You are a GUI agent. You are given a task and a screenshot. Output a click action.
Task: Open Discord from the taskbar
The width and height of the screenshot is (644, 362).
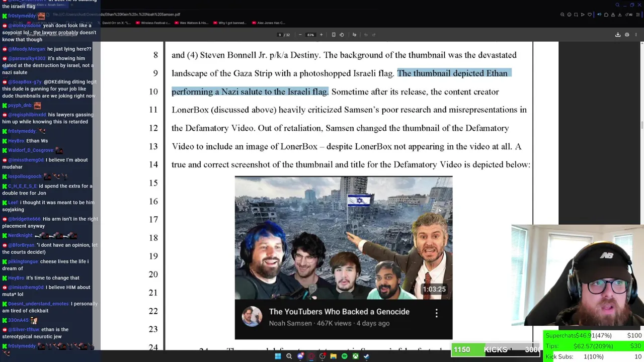300,356
